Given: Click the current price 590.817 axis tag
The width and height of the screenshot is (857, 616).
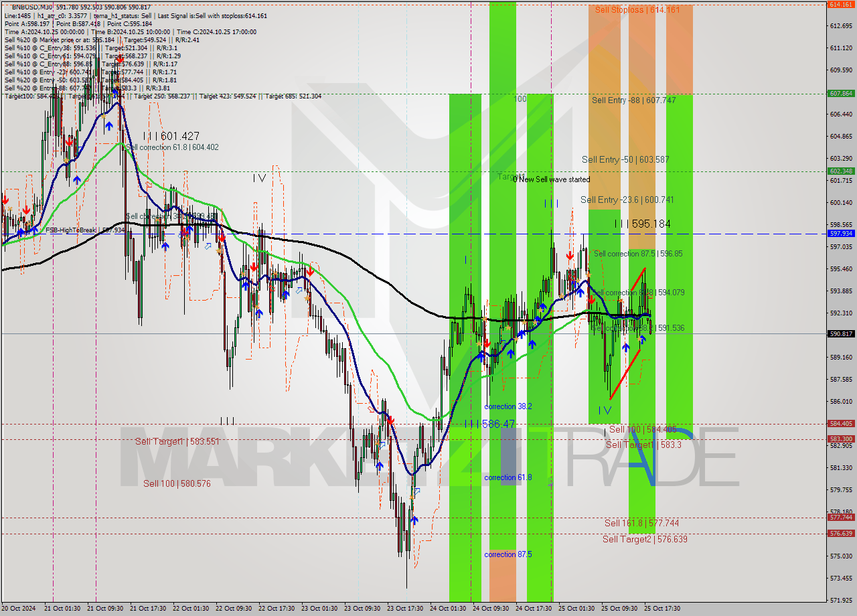Looking at the screenshot, I should [841, 333].
